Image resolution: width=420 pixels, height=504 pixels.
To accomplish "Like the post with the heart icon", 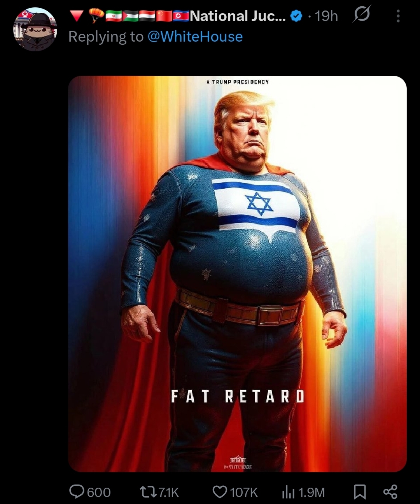I will pyautogui.click(x=220, y=492).
